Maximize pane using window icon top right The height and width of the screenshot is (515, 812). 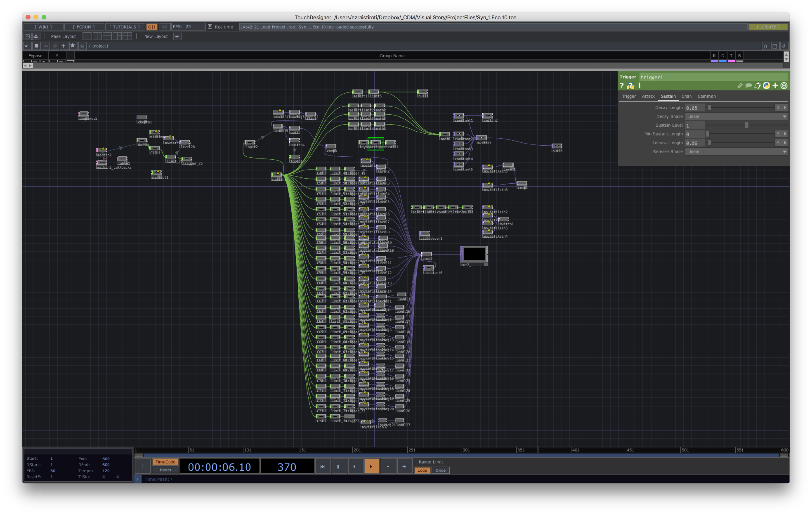pos(775,46)
